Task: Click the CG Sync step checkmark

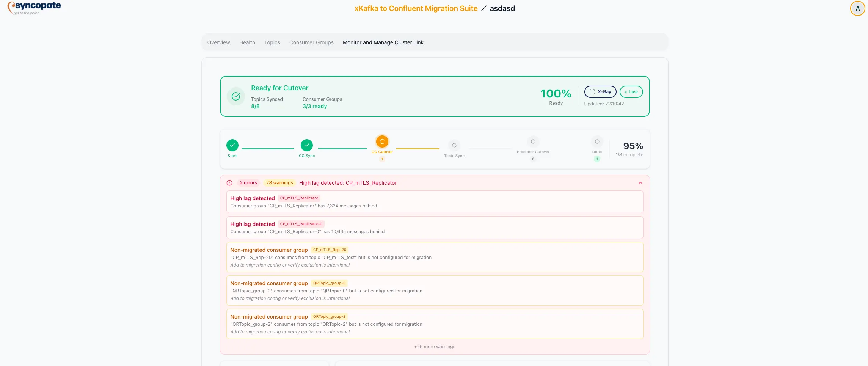Action: tap(307, 145)
